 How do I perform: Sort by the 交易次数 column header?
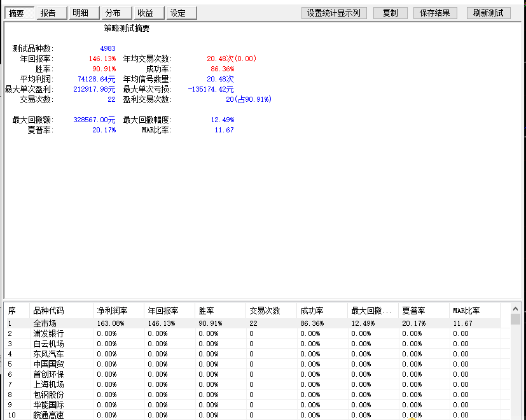[272, 311]
